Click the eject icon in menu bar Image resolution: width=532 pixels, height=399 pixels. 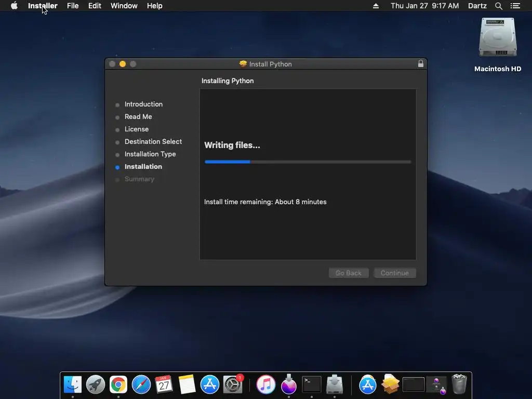pos(376,6)
